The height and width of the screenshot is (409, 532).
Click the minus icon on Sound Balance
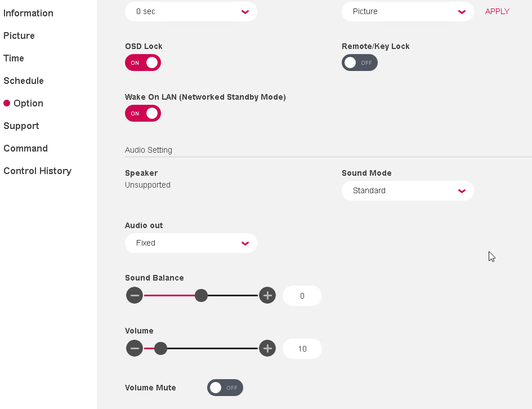[x=135, y=295]
